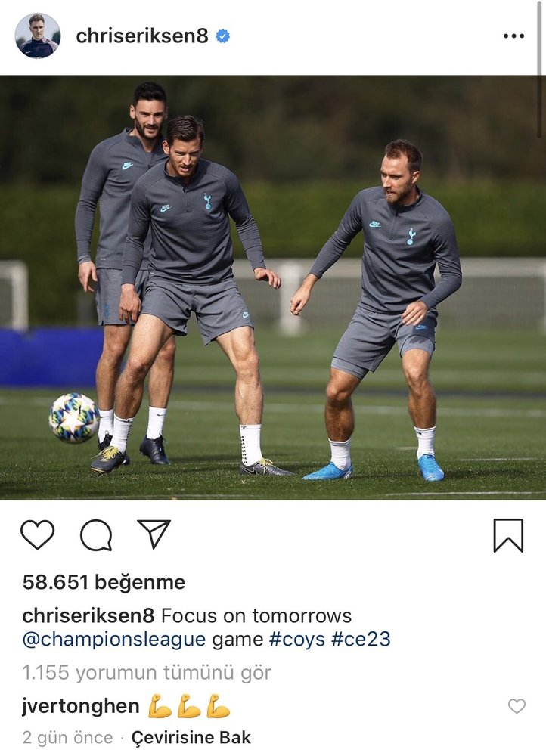Click Çevirisine Bak translation link

[191, 737]
